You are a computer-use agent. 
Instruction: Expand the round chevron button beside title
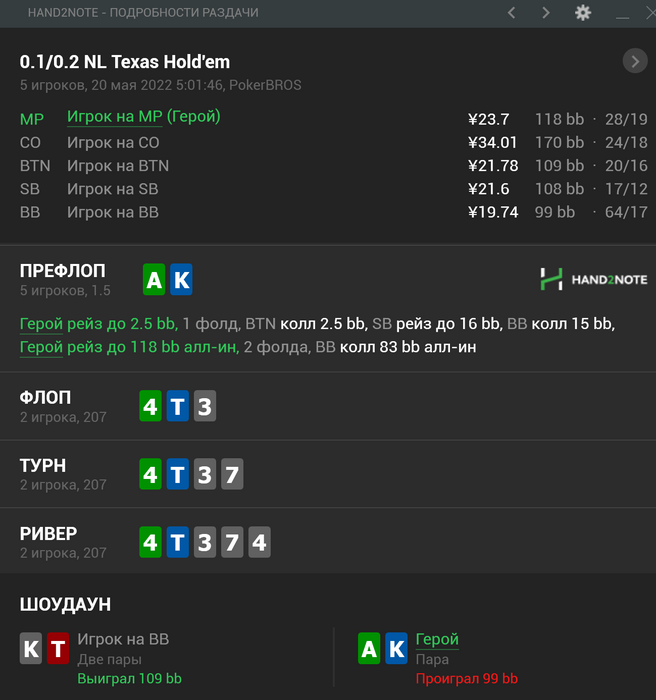(x=635, y=62)
